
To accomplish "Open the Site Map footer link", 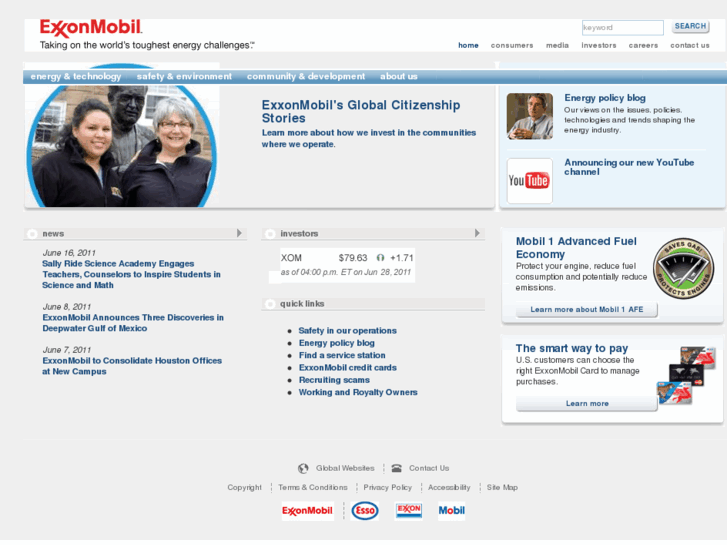I will click(502, 488).
